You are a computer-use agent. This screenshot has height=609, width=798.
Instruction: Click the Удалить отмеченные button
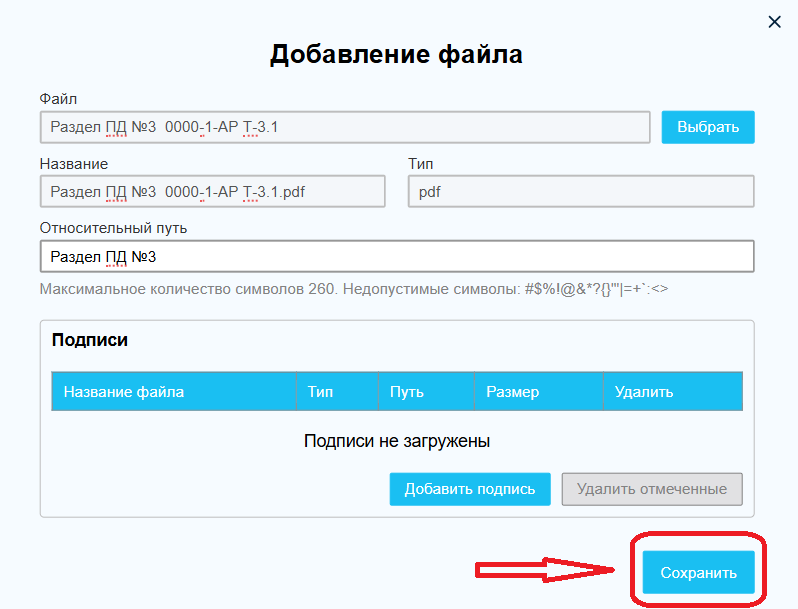point(652,489)
